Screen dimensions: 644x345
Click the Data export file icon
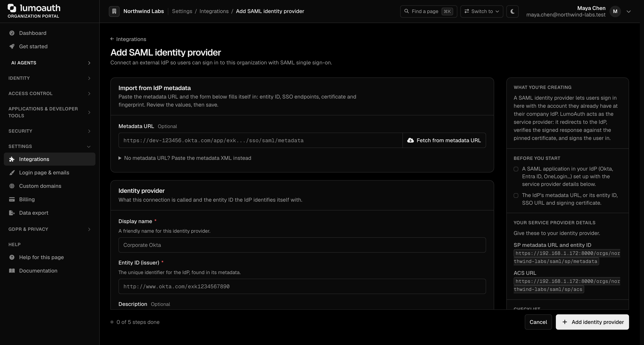click(x=12, y=213)
